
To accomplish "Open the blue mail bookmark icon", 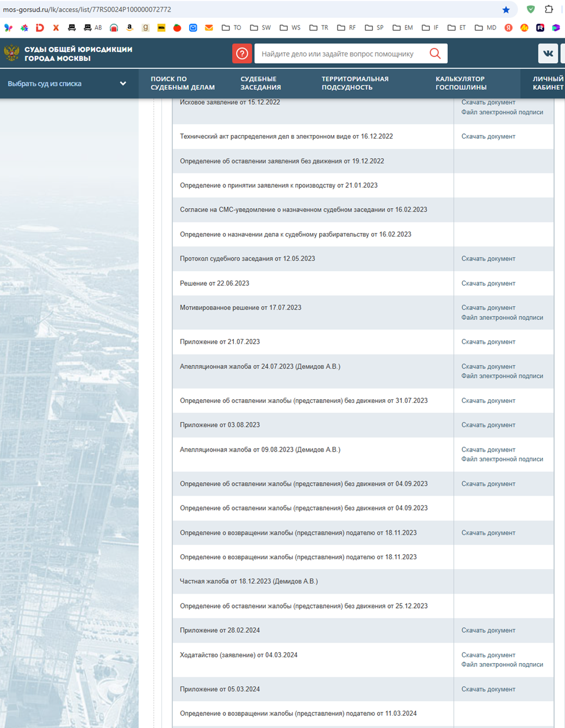I will point(193,27).
